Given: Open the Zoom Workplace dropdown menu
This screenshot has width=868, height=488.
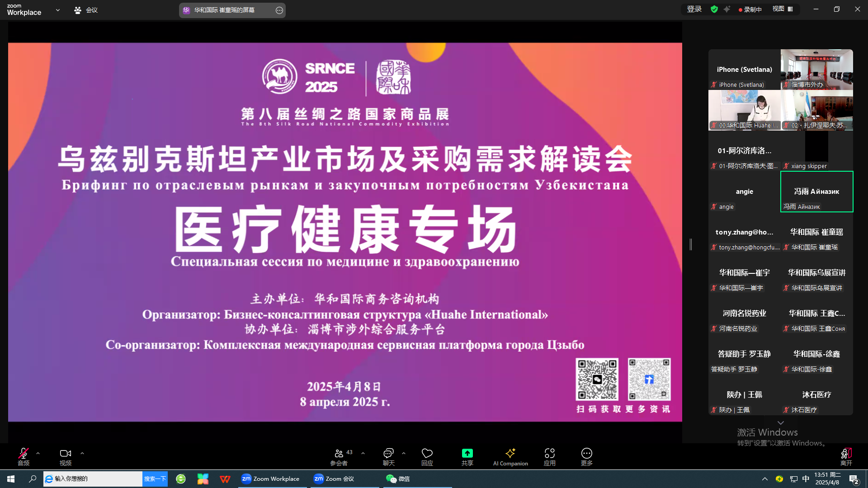Looking at the screenshot, I should [x=58, y=10].
